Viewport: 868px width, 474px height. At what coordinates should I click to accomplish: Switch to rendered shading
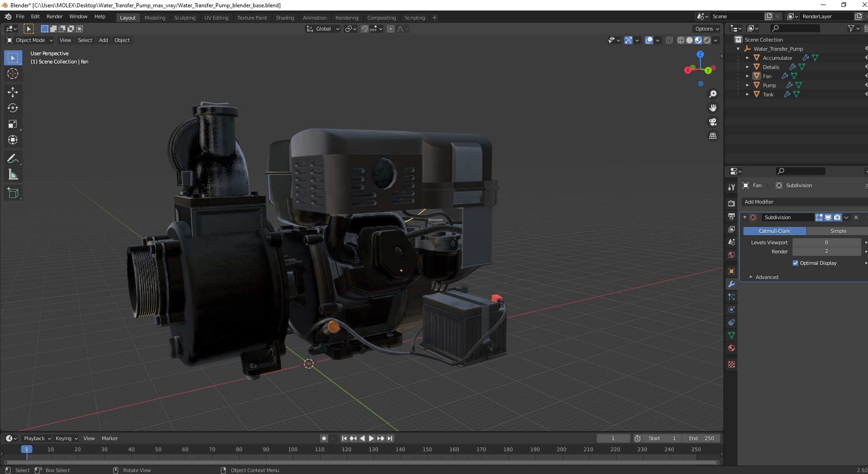[x=707, y=40]
